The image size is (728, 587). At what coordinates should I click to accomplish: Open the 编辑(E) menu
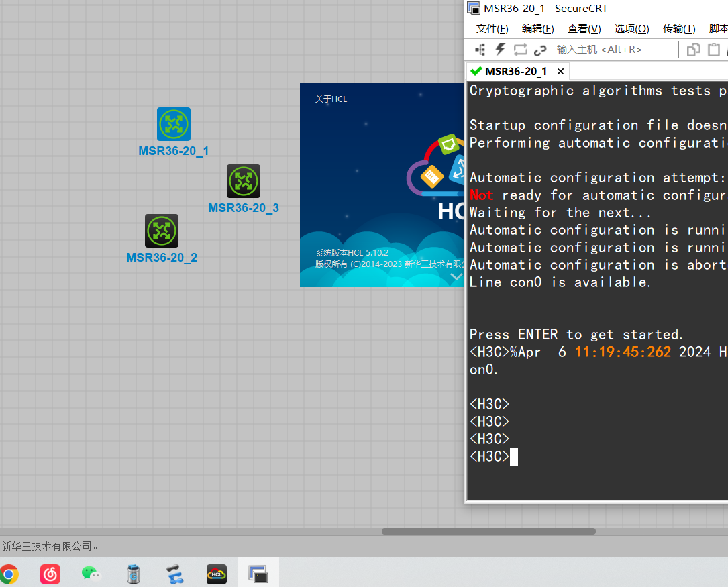(x=537, y=29)
